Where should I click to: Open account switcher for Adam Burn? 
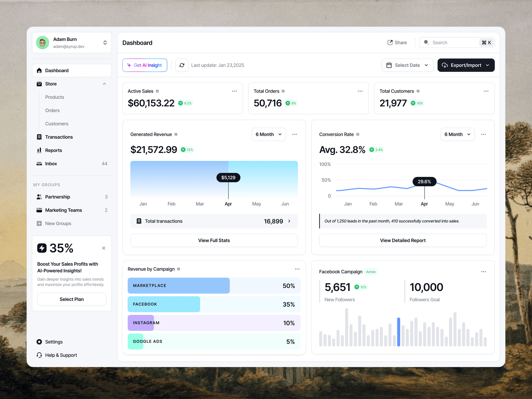[105, 42]
